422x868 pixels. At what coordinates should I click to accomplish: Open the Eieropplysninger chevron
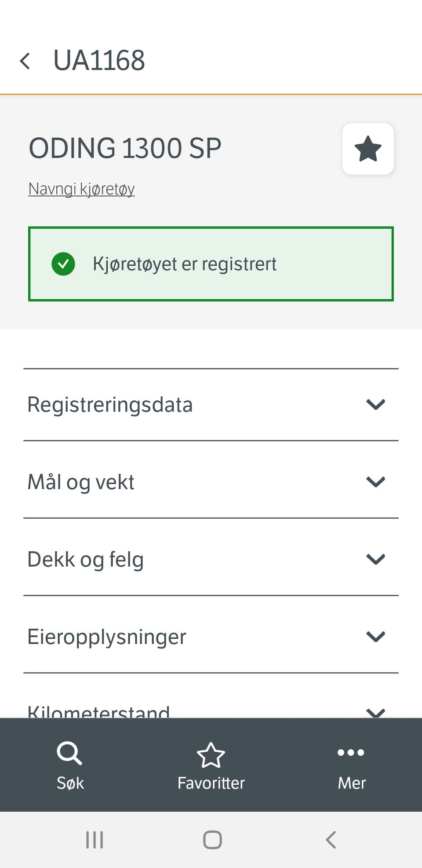pos(375,636)
